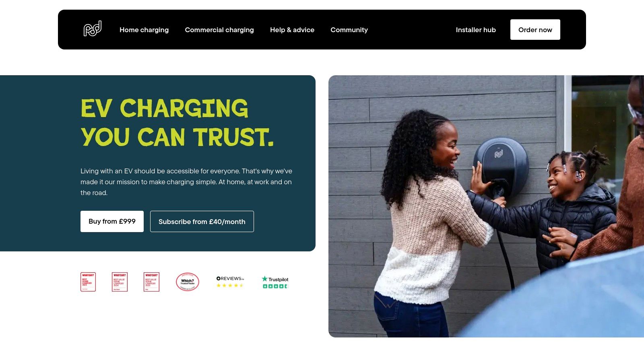
Task: Open the REVIEWS.io rating badge
Action: (x=230, y=282)
